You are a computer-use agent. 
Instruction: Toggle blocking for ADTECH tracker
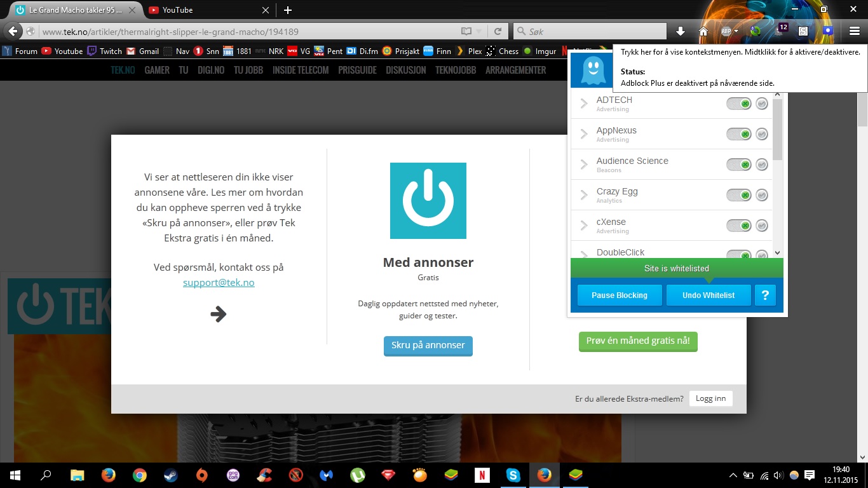pyautogui.click(x=739, y=104)
